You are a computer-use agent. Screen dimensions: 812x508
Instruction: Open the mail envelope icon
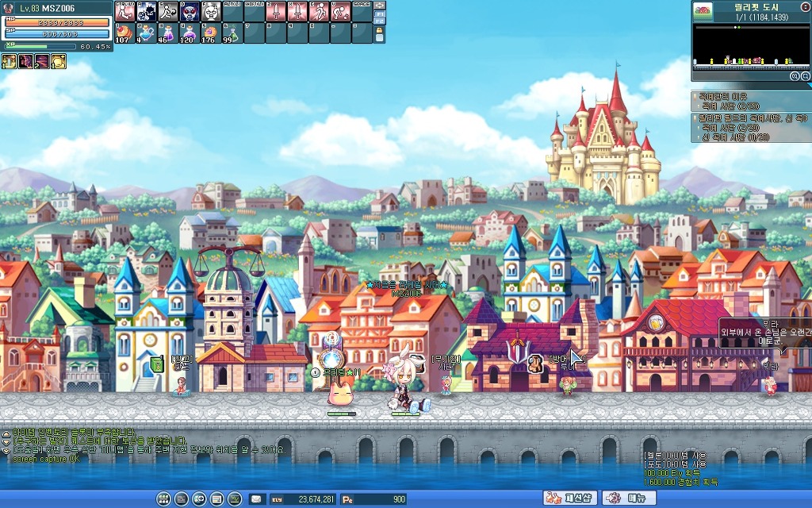click(x=256, y=499)
